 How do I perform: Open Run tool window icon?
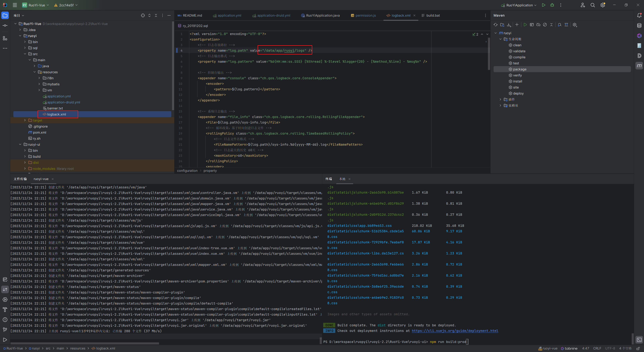(5, 340)
